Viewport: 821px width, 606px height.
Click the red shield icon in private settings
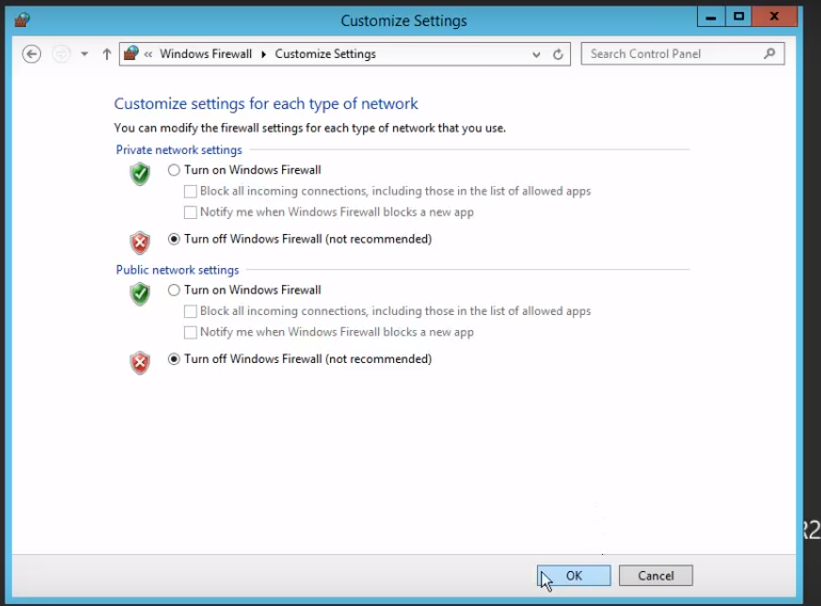point(140,243)
